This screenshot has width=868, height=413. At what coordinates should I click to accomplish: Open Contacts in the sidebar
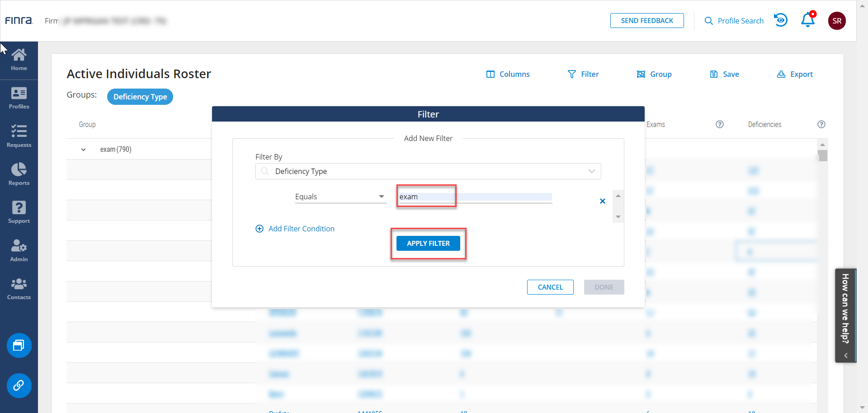pyautogui.click(x=19, y=289)
